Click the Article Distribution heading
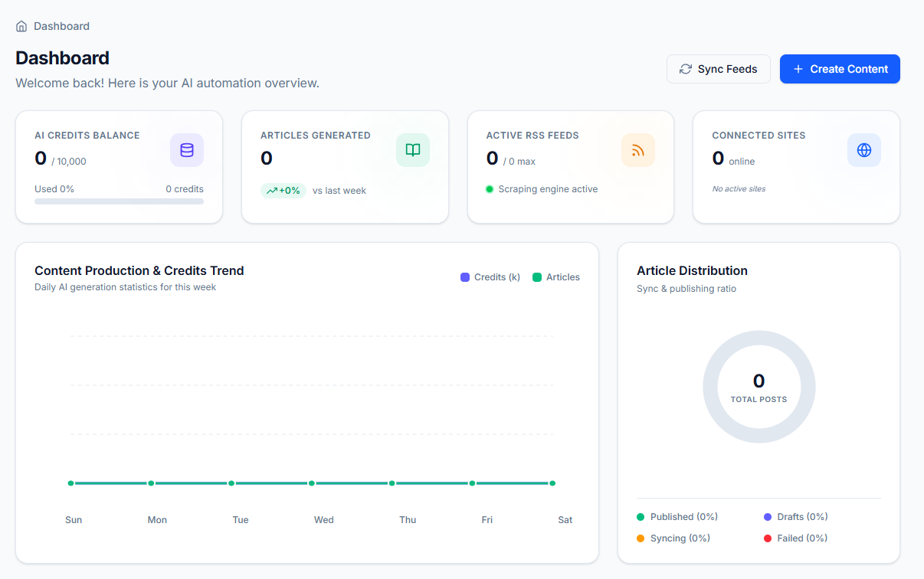The image size is (924, 579). (692, 270)
